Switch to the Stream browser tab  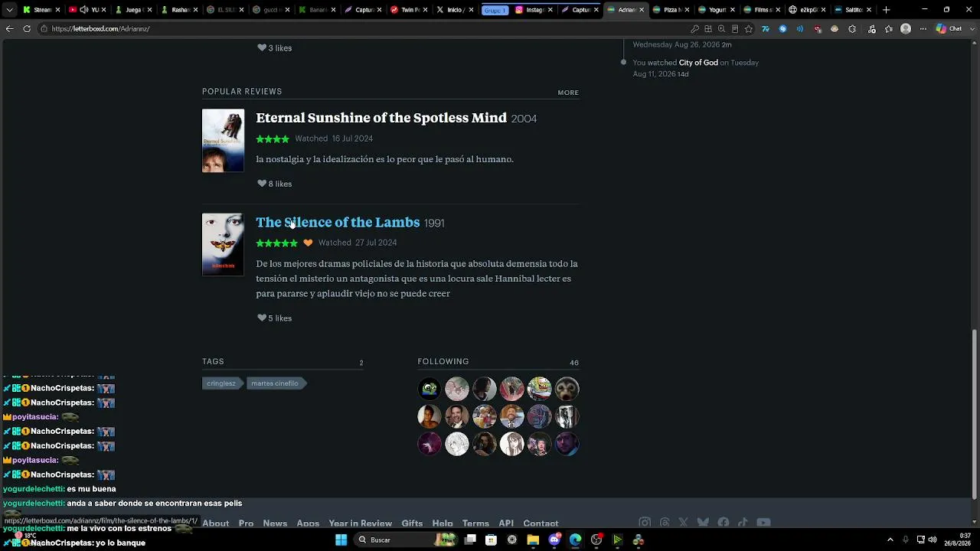pyautogui.click(x=42, y=10)
